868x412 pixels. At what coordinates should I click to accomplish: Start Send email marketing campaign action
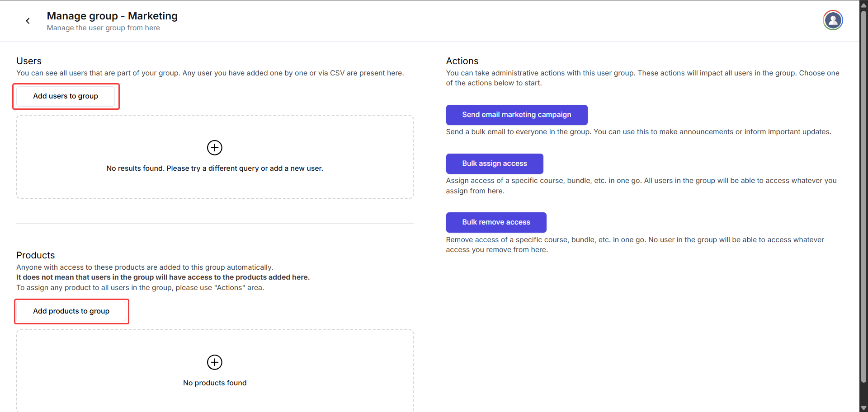(516, 115)
